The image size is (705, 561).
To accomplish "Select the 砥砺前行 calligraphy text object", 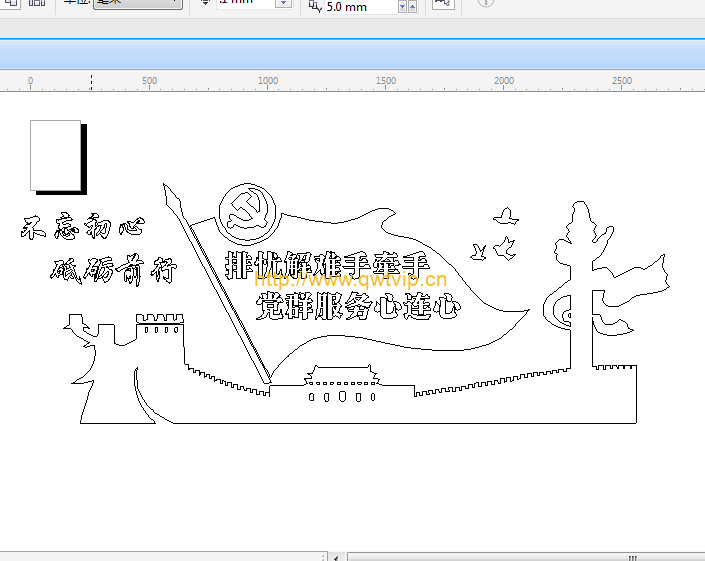I will tap(113, 271).
